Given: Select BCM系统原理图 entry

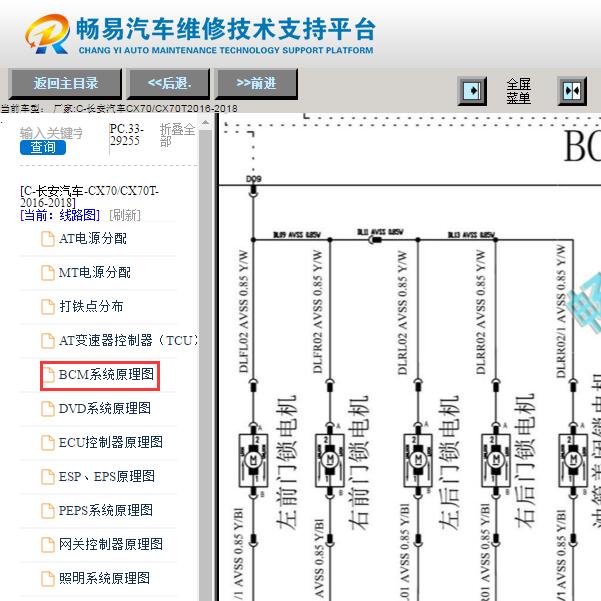Looking at the screenshot, I should tap(106, 374).
